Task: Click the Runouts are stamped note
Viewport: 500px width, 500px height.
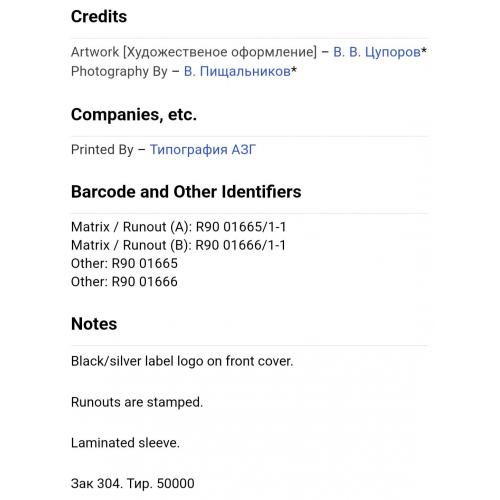Action: [137, 402]
